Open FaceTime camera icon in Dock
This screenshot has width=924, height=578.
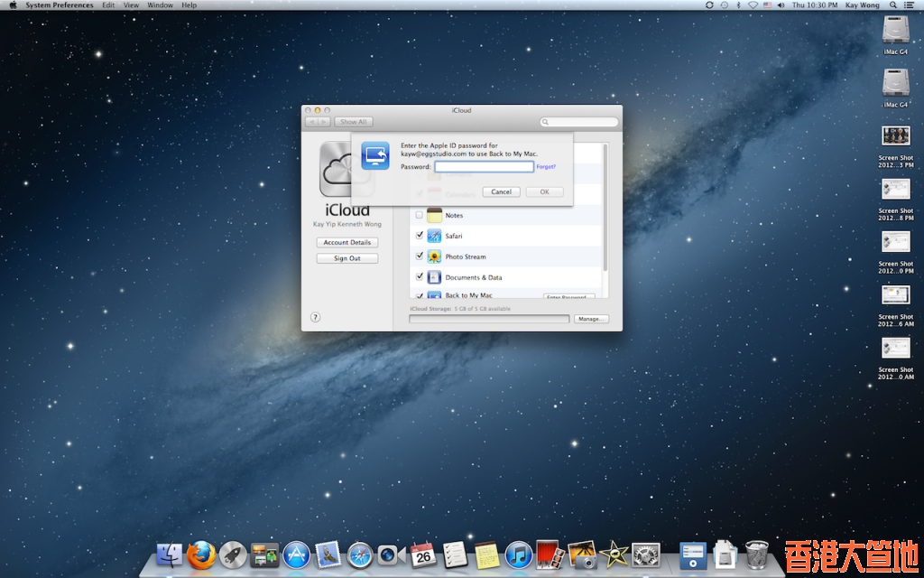[x=392, y=555]
